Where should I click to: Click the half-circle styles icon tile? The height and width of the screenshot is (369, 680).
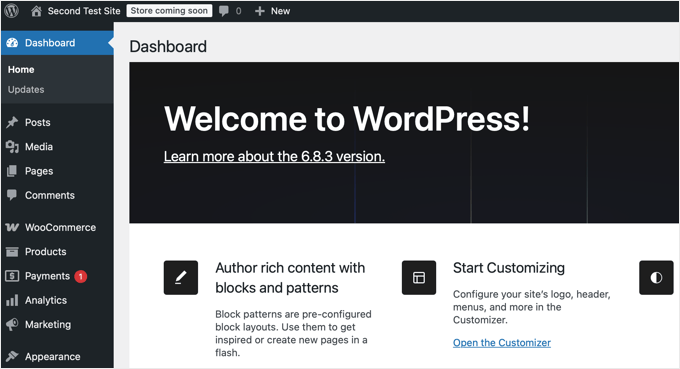point(656,278)
